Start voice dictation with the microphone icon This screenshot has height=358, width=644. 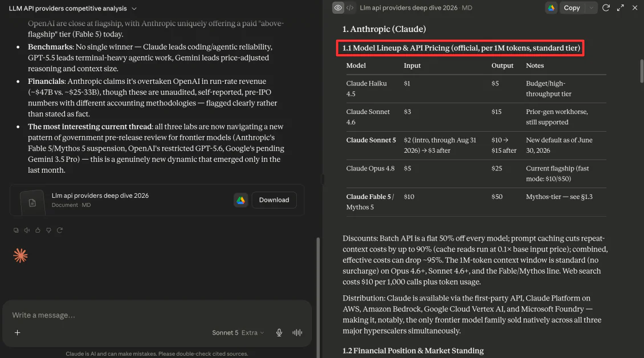[x=279, y=332]
